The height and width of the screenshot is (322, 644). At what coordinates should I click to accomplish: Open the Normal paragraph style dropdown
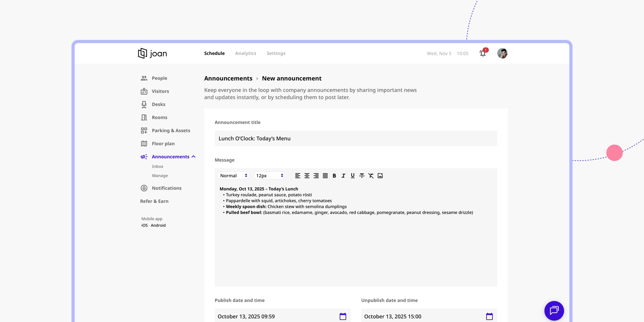[x=233, y=175]
